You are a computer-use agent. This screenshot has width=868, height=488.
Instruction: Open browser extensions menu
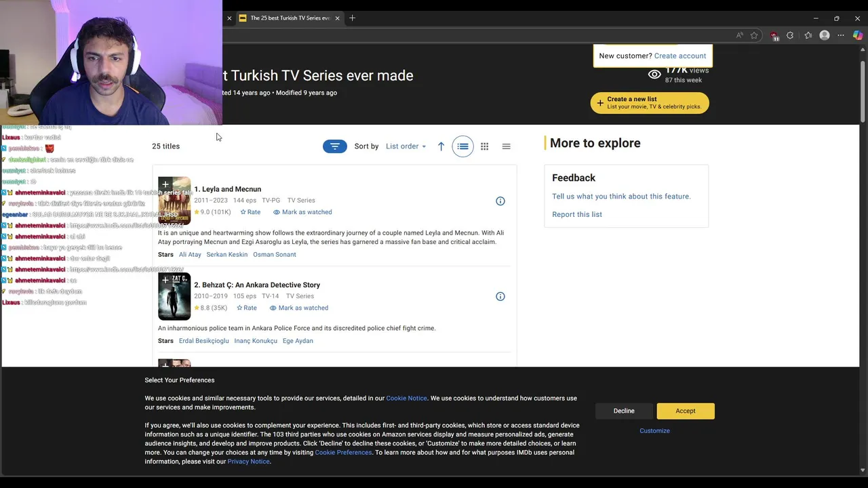[790, 35]
